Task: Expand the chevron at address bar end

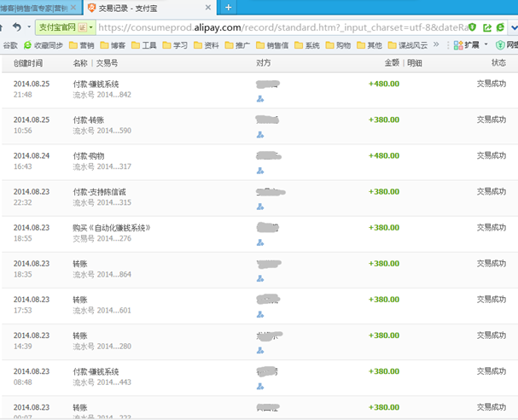Action: click(514, 28)
